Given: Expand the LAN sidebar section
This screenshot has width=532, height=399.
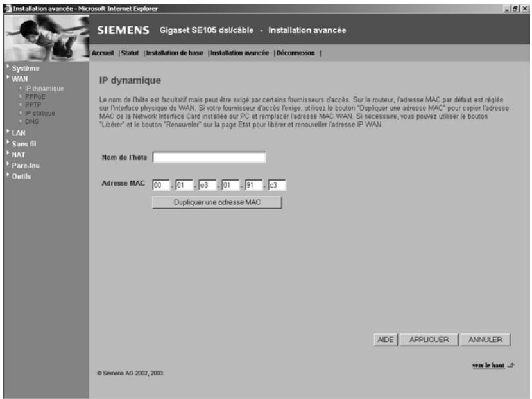Looking at the screenshot, I should pos(19,133).
